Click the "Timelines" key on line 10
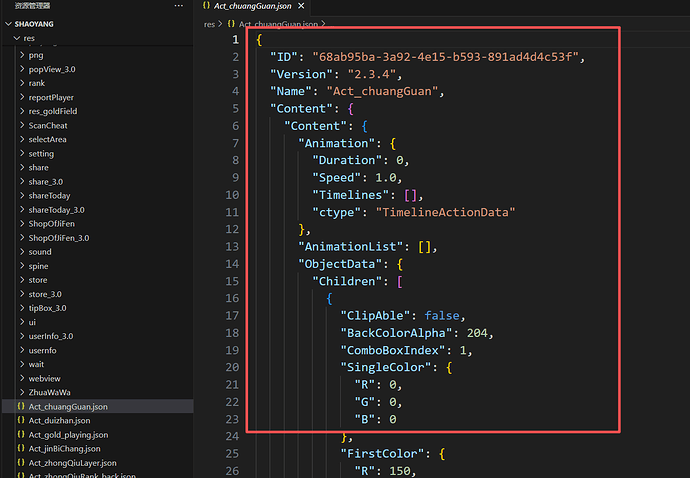This screenshot has height=478, width=690. point(350,195)
